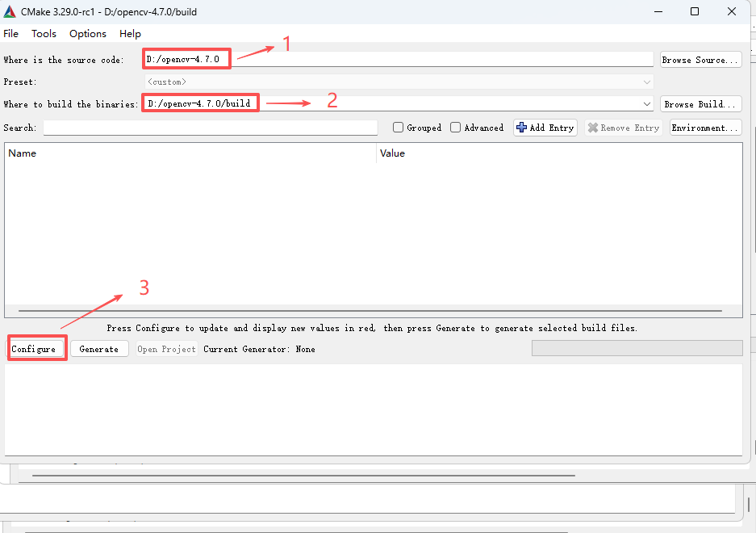
Task: Open the Tools menu
Action: coord(44,33)
